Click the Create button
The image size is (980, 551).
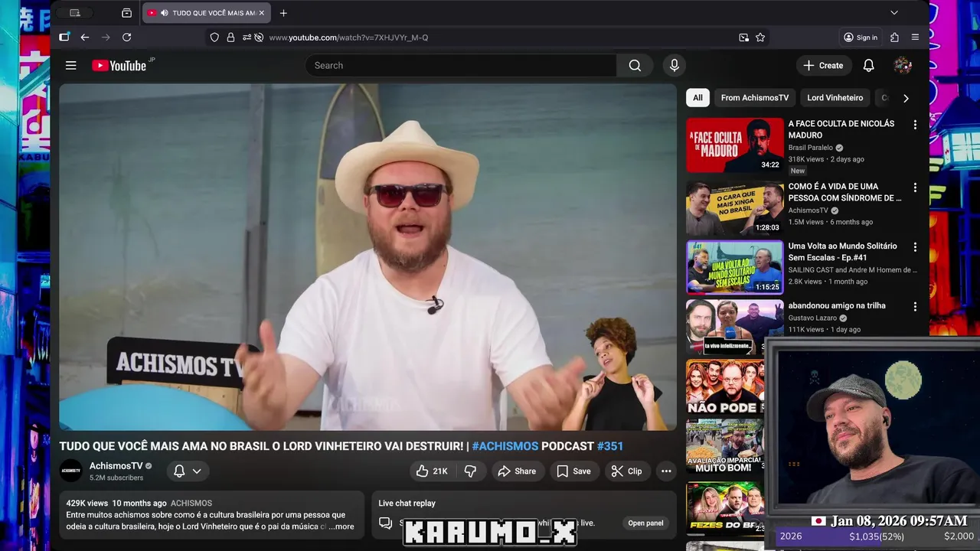[823, 66]
